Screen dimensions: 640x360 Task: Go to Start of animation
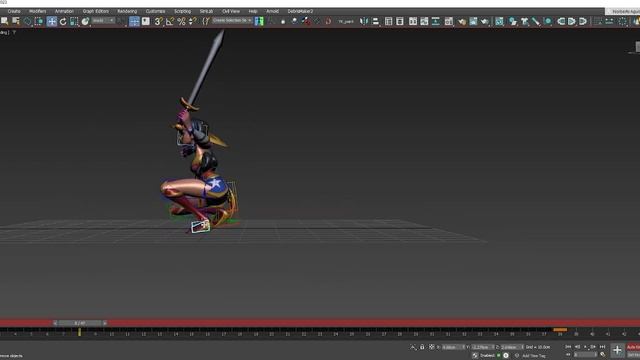(x=568, y=347)
